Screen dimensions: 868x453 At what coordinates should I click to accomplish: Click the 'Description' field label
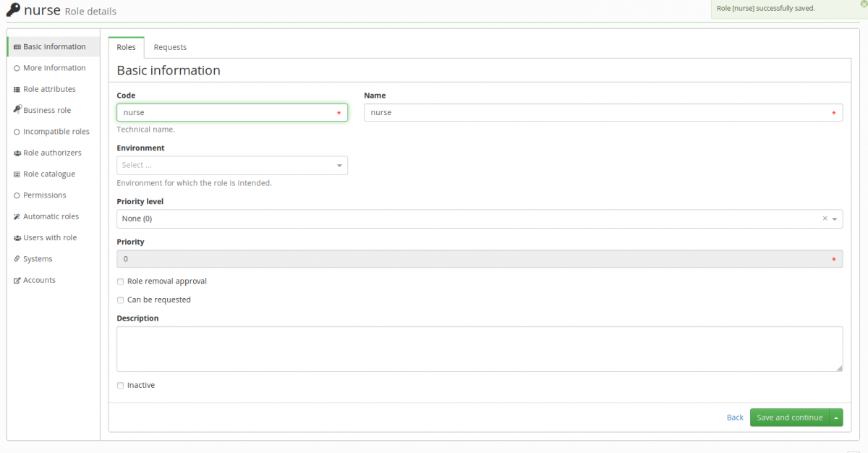[137, 318]
